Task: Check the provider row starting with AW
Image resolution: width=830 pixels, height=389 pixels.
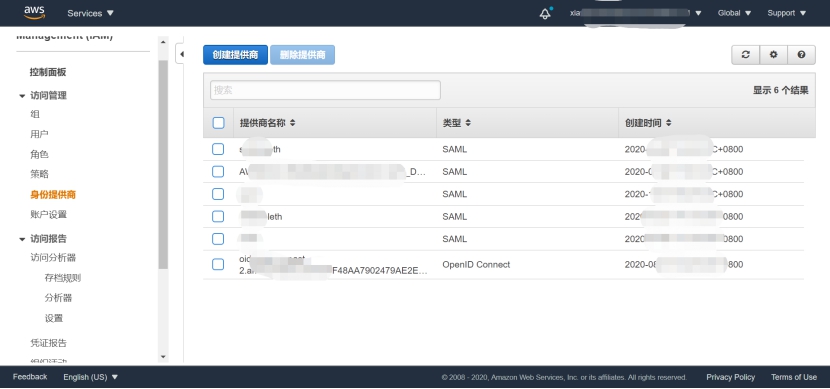Action: 218,171
